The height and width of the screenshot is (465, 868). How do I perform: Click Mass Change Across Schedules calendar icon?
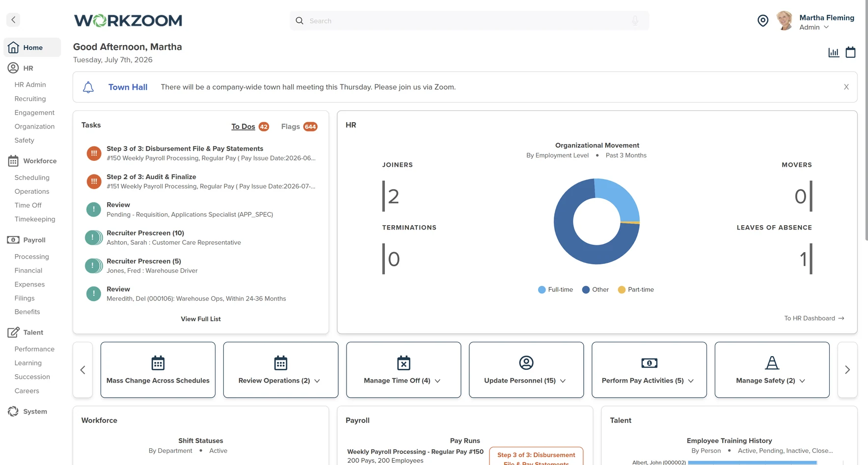click(158, 363)
